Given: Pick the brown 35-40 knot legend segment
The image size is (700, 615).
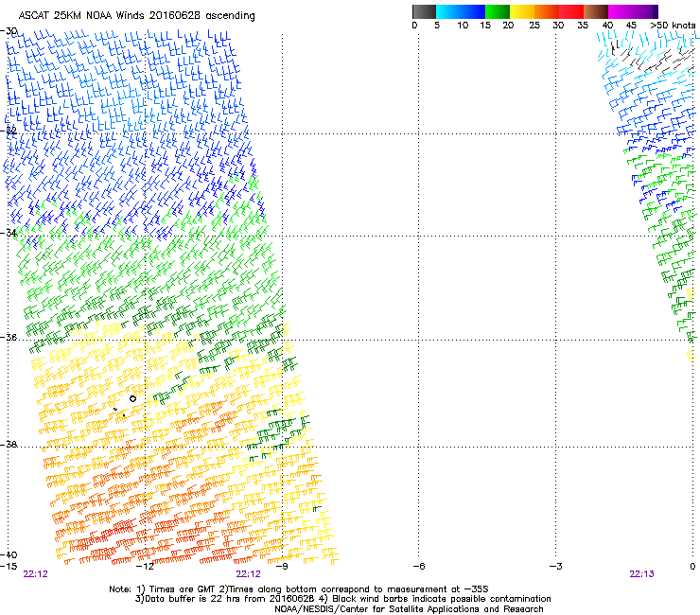Looking at the screenshot, I should pos(596,11).
